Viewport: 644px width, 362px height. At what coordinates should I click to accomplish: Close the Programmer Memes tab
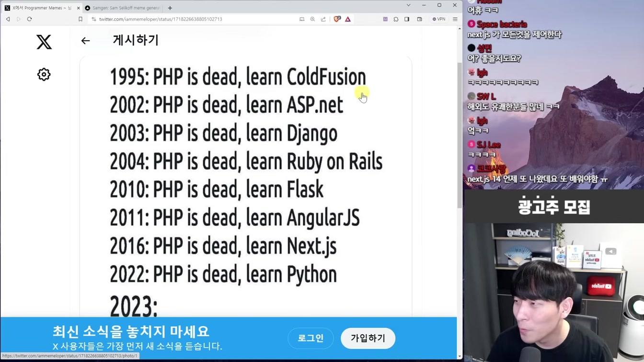tap(78, 8)
